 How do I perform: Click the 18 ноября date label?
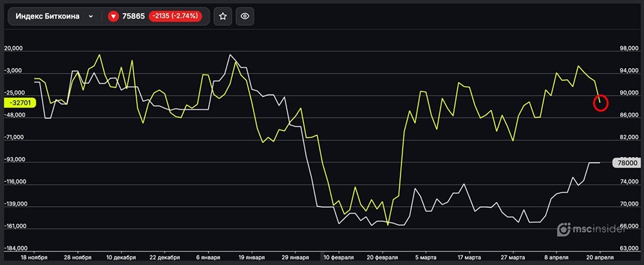pos(33,257)
